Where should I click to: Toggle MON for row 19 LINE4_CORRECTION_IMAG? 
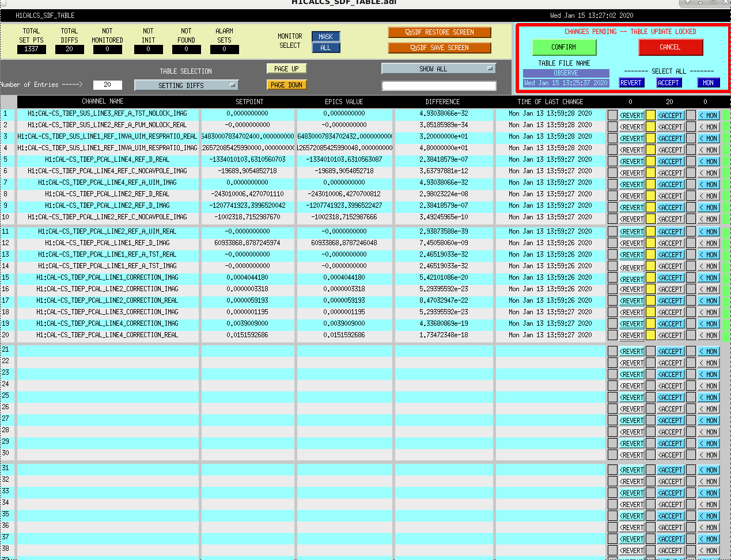point(709,323)
